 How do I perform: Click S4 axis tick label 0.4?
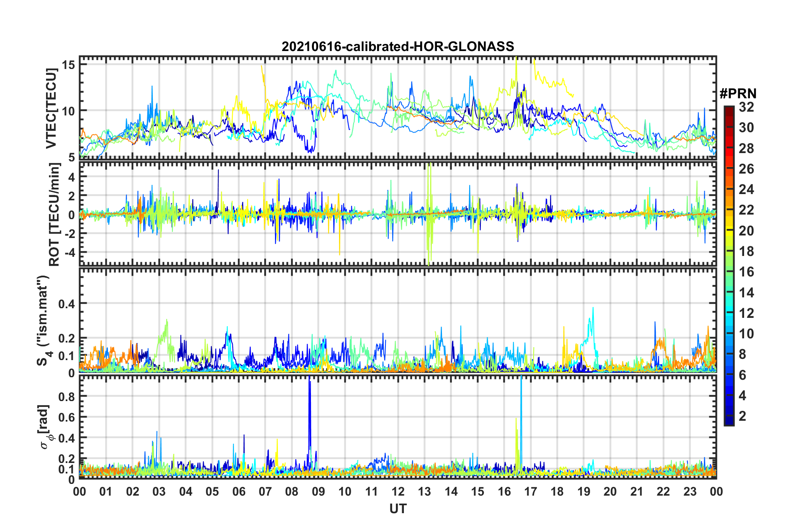pyautogui.click(x=67, y=304)
